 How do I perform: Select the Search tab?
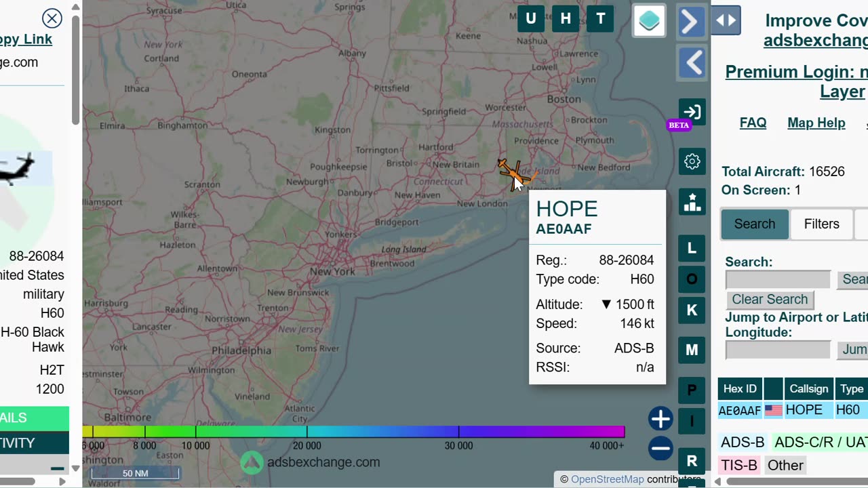tap(755, 224)
